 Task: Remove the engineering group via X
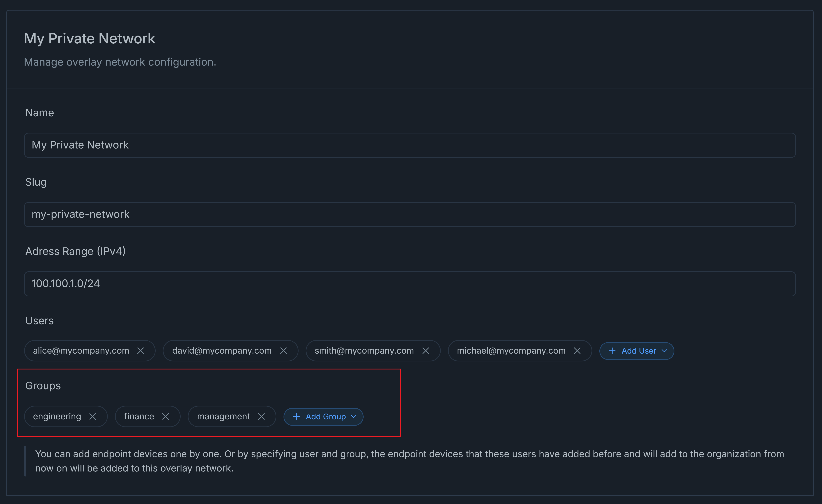[x=93, y=416]
